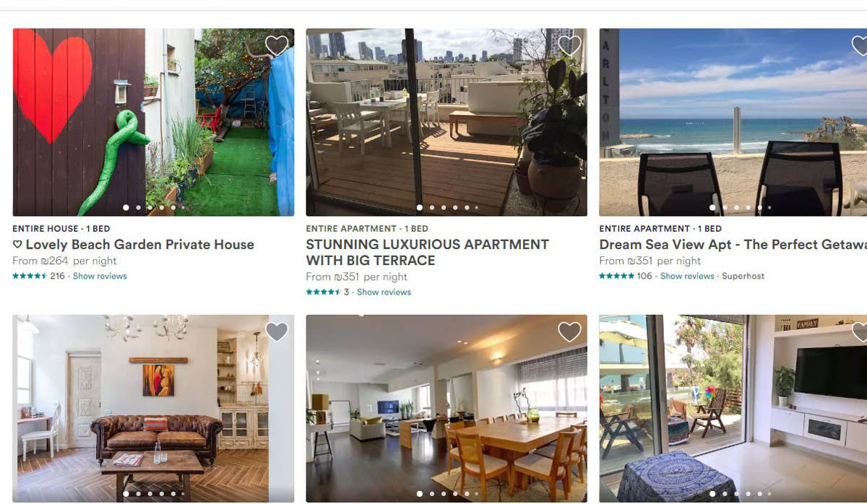The height and width of the screenshot is (504, 867).
Task: Select carousel dots on terrace skyline photo
Action: click(x=447, y=208)
